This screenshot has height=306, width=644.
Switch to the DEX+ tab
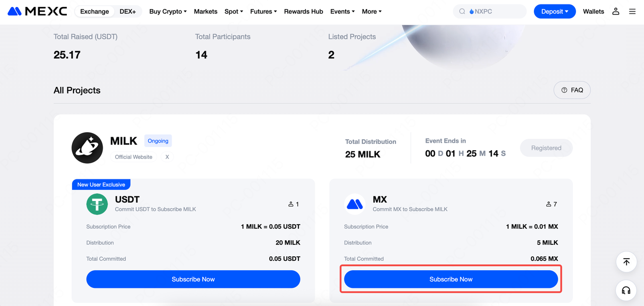(x=128, y=11)
